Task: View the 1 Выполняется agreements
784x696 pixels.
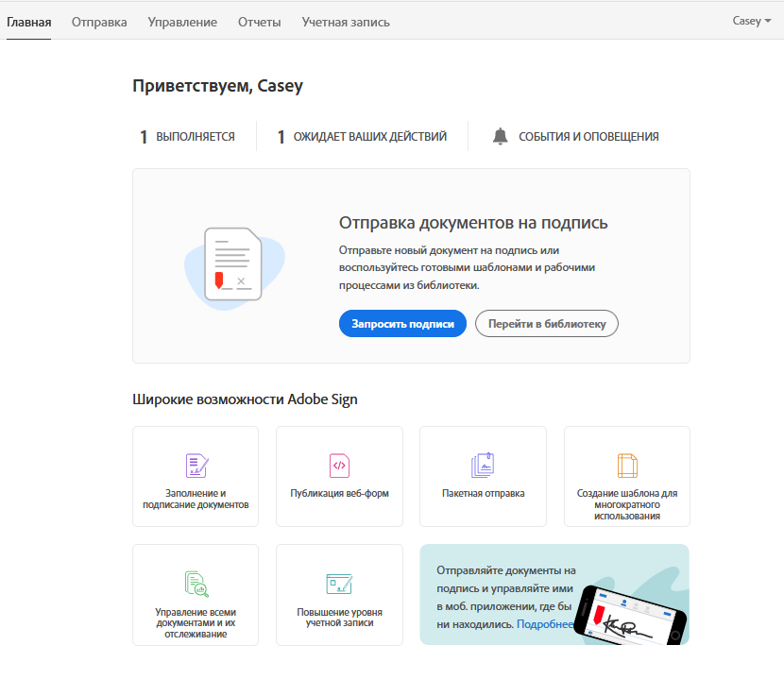Action: (188, 137)
